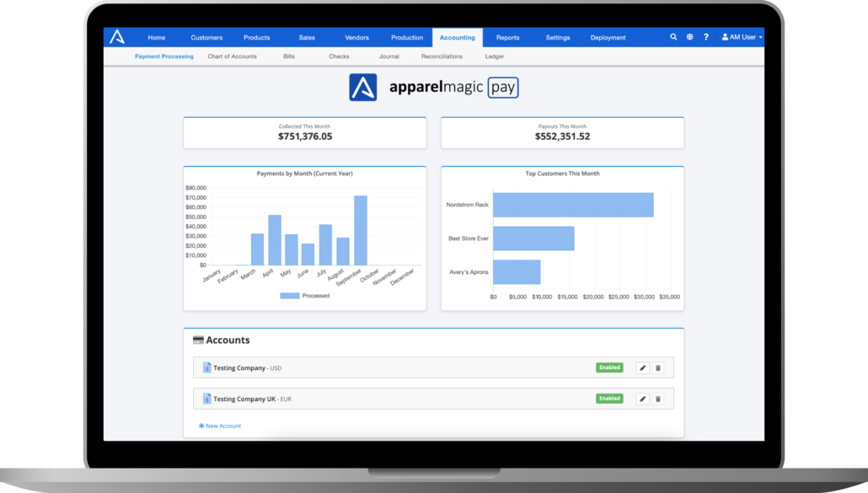Click the apparelmagic pay logo image
This screenshot has height=493, width=868.
pyautogui.click(x=434, y=88)
